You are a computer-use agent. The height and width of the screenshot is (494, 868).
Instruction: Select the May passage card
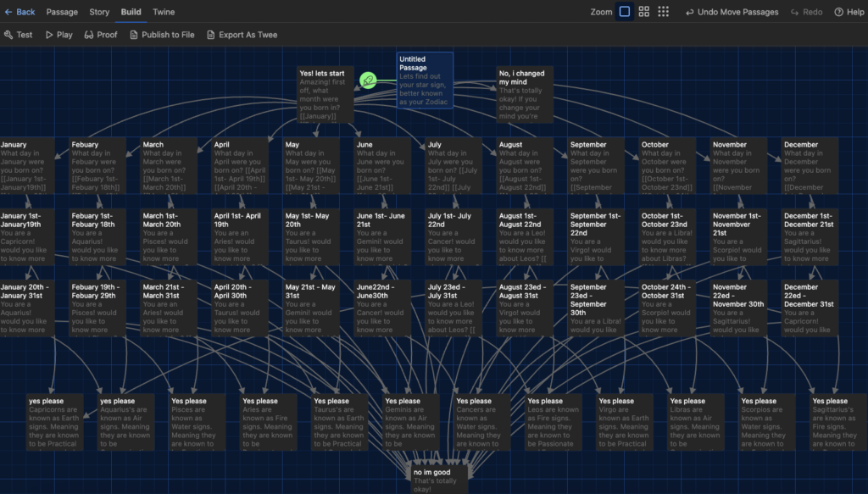(x=311, y=166)
